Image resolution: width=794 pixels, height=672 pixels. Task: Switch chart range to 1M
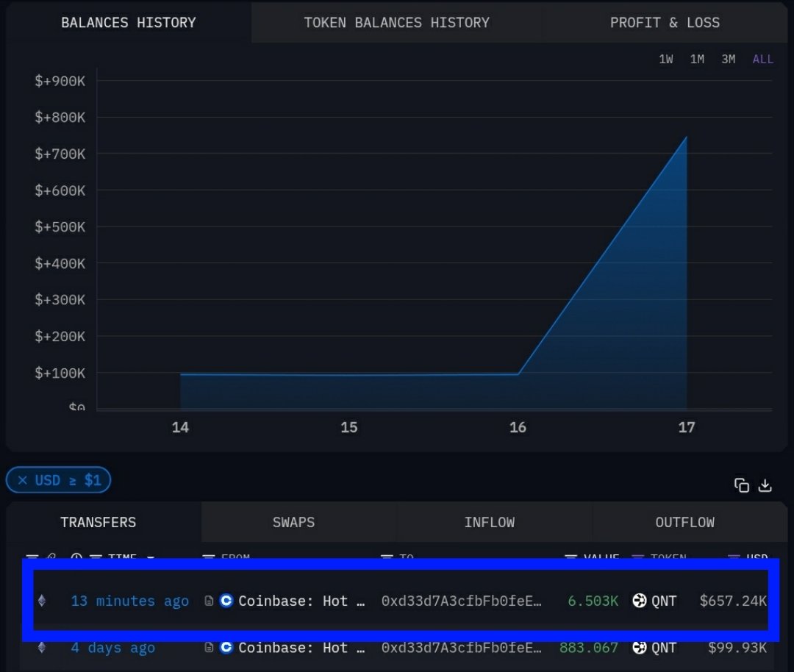click(x=697, y=59)
